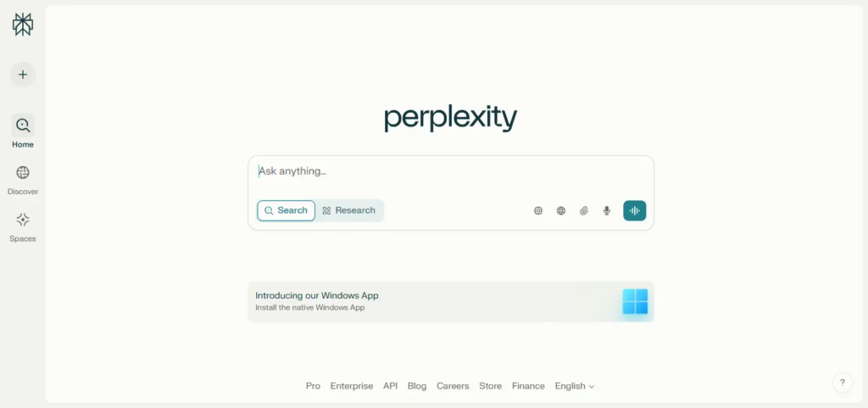Switch to Research mode
Screen dimensions: 868x408
point(349,210)
